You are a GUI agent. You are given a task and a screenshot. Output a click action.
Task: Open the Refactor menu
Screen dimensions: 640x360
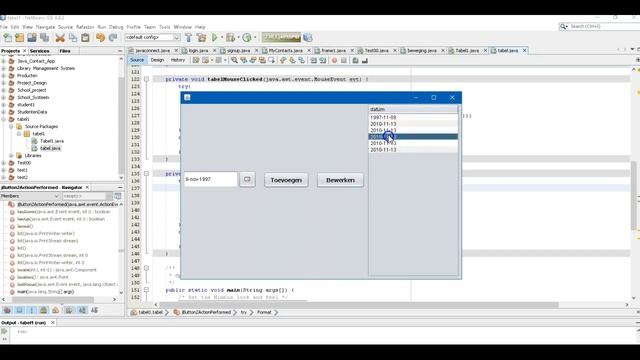(x=85, y=27)
